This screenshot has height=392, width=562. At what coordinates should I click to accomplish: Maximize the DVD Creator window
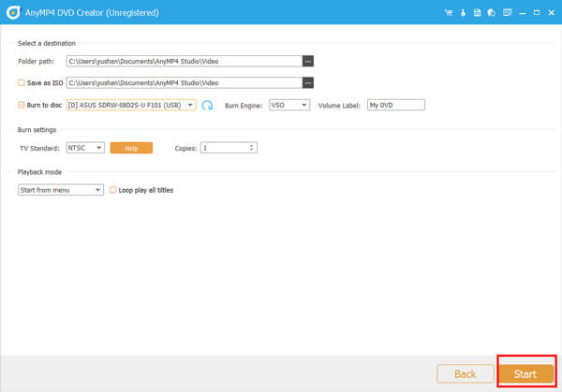point(537,12)
